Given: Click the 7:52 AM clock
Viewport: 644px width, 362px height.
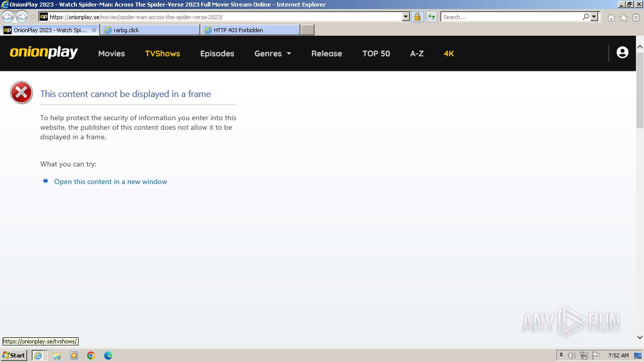Looking at the screenshot, I should [x=618, y=355].
